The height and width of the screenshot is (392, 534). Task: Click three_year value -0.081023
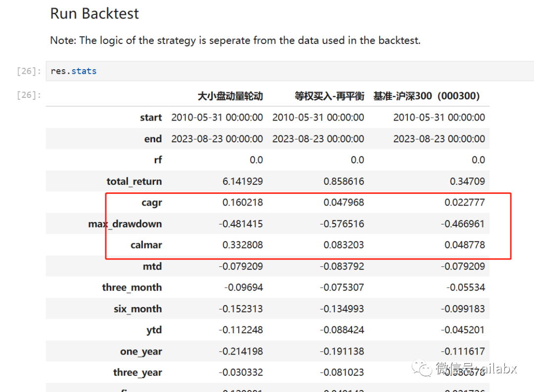coord(342,373)
